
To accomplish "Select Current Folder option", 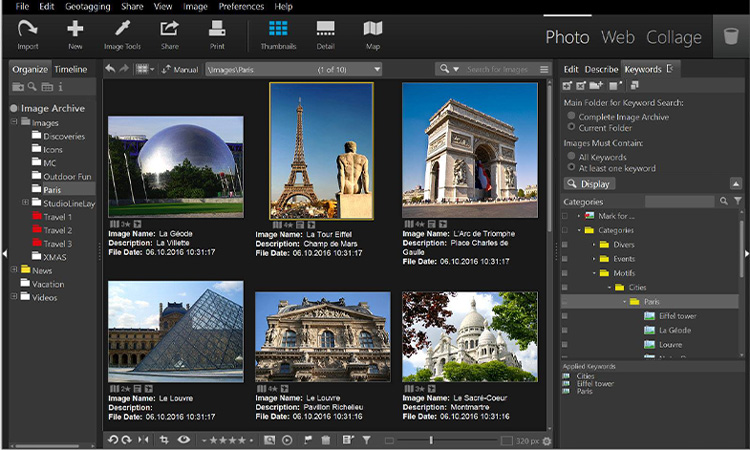I will [x=571, y=127].
